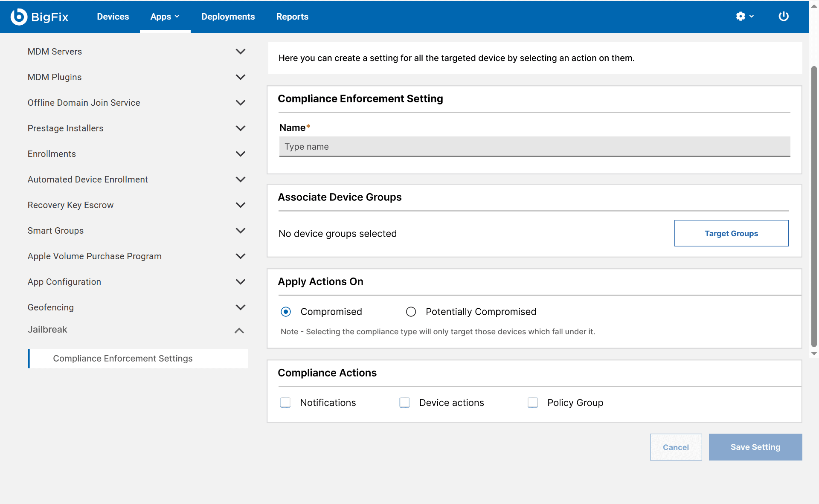Expand MDM Plugins section chevron

(x=241, y=77)
